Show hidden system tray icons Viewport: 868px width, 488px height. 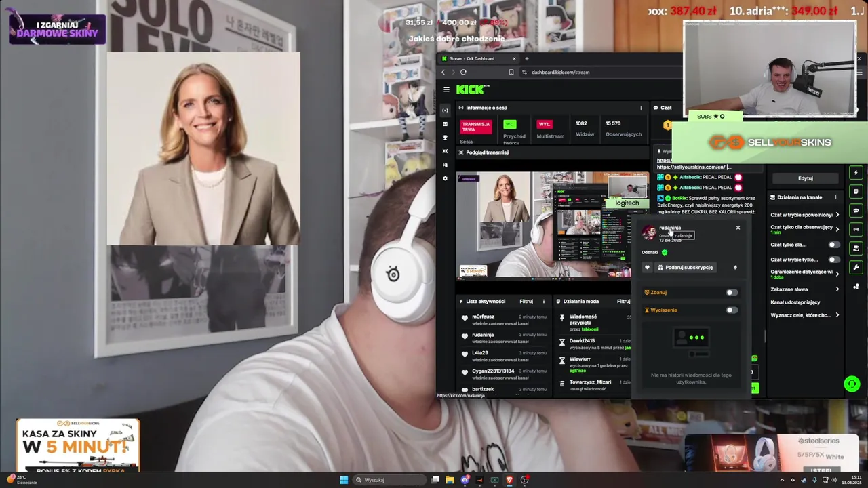click(x=782, y=480)
